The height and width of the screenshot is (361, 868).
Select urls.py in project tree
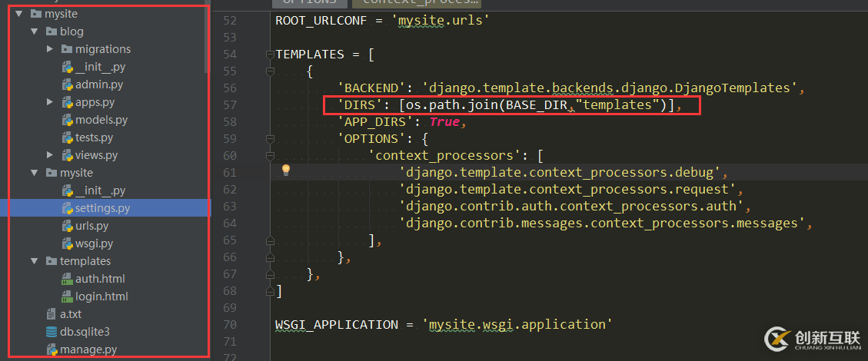[x=92, y=226]
